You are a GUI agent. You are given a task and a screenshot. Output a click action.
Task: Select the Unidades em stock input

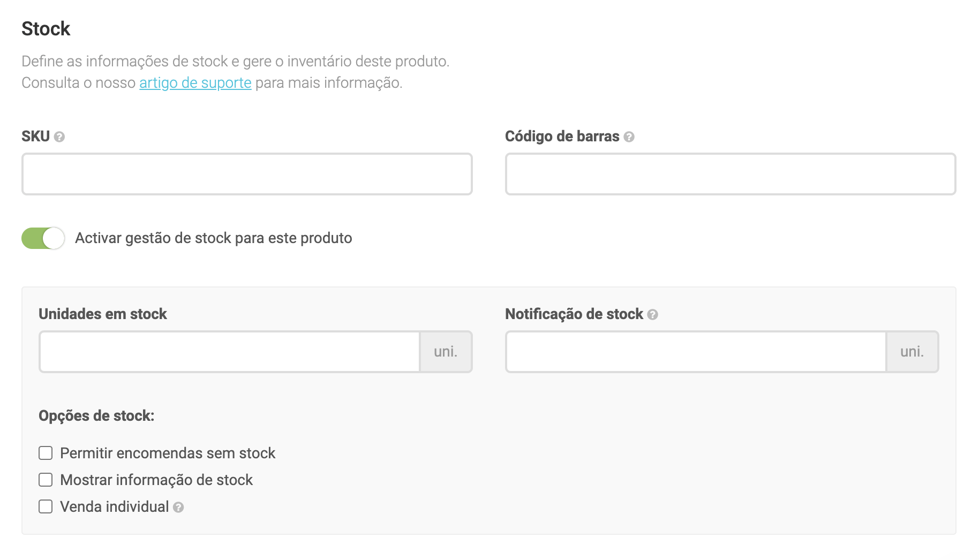coord(230,352)
